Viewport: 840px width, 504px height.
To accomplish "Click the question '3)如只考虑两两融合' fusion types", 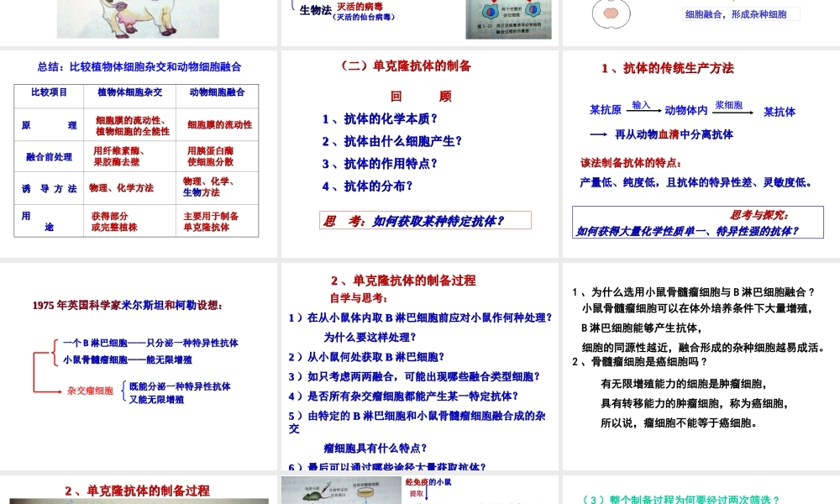I will point(414,376).
